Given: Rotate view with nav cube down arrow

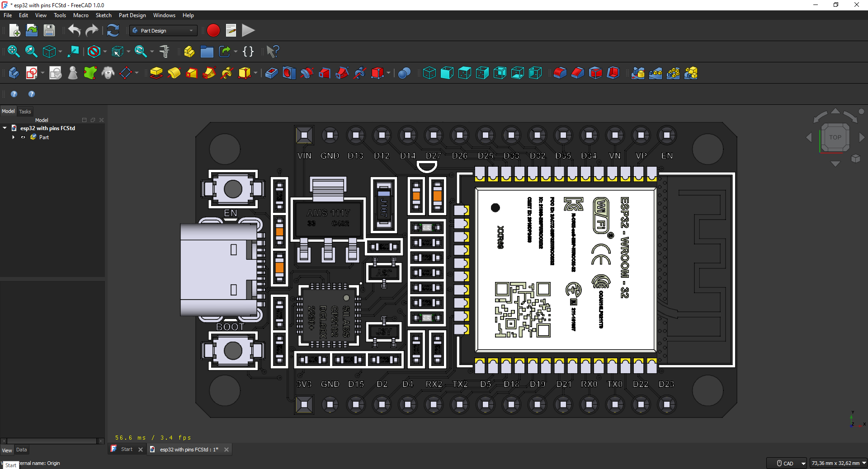Looking at the screenshot, I should click(835, 164).
